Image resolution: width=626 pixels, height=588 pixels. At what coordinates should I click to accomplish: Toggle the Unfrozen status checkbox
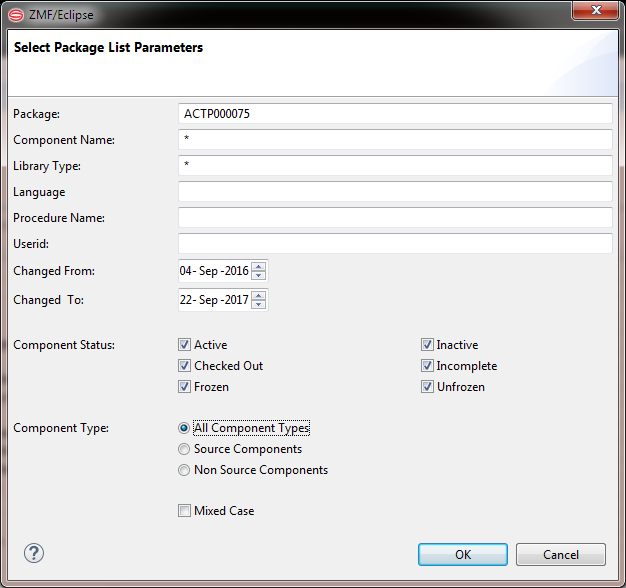pos(427,387)
